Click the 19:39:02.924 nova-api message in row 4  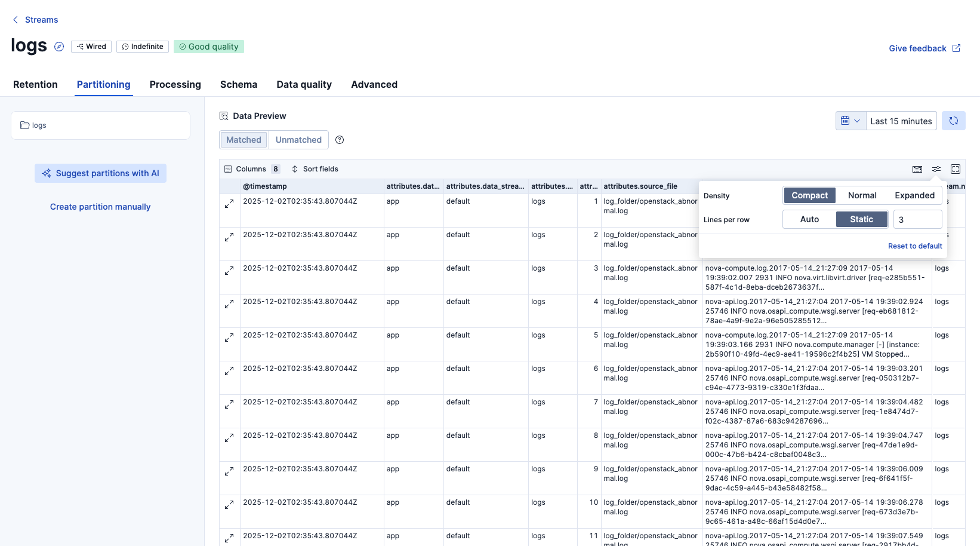pyautogui.click(x=816, y=311)
